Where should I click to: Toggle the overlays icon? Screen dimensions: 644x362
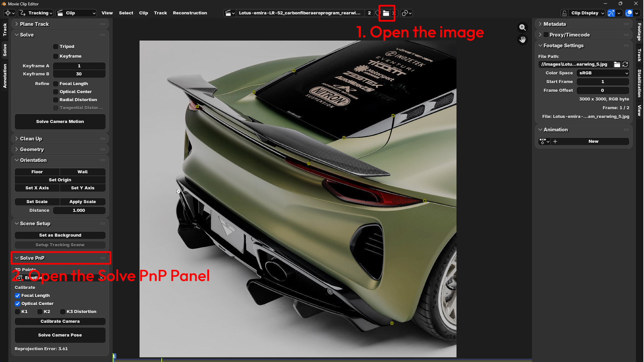pos(629,13)
